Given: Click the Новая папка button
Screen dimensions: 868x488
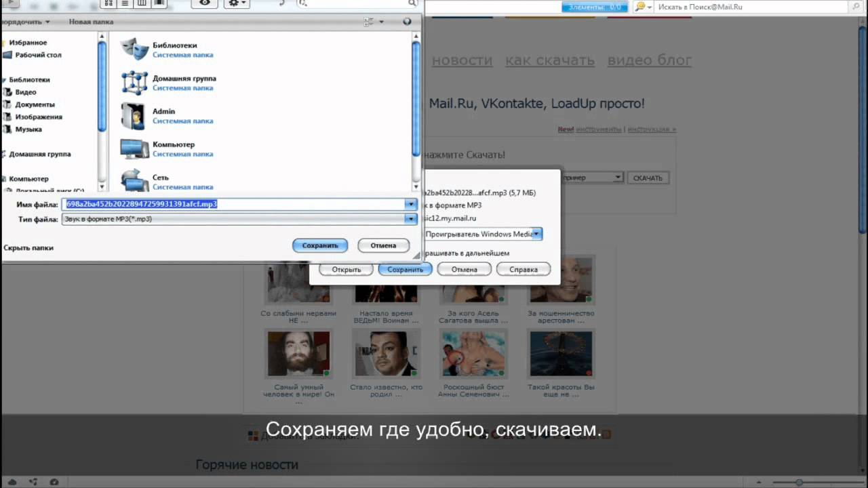Looking at the screenshot, I should (x=91, y=22).
